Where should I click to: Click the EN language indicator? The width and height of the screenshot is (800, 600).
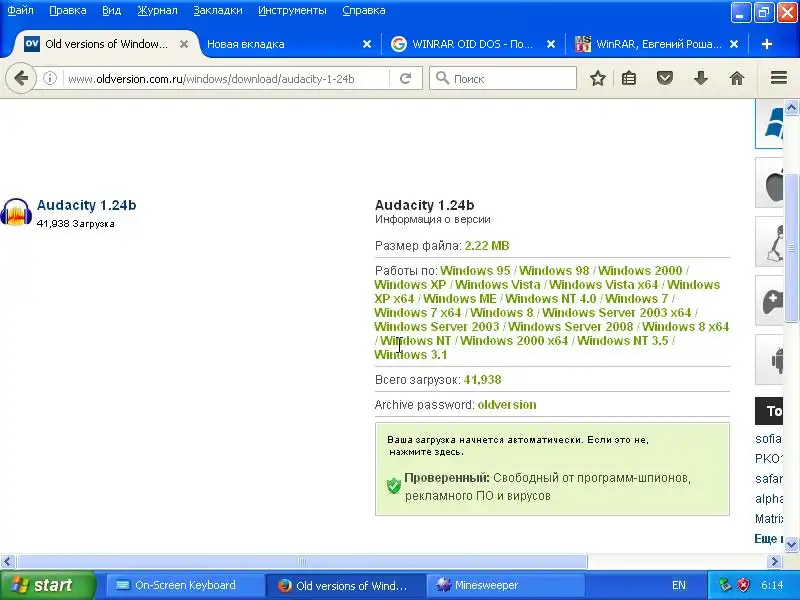(x=679, y=585)
